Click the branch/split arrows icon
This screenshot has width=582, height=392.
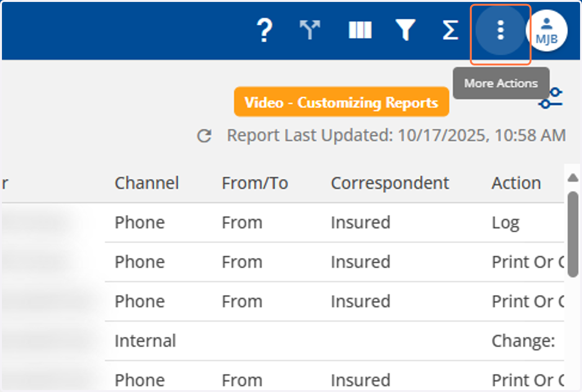(x=310, y=31)
